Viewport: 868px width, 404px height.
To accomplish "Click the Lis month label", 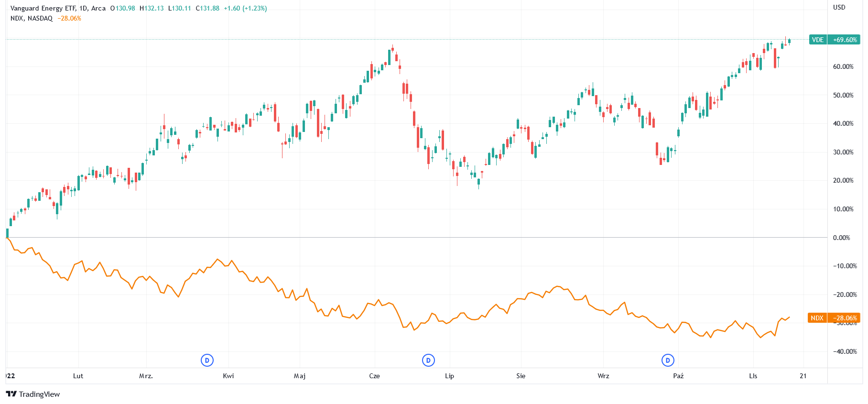I will 753,376.
